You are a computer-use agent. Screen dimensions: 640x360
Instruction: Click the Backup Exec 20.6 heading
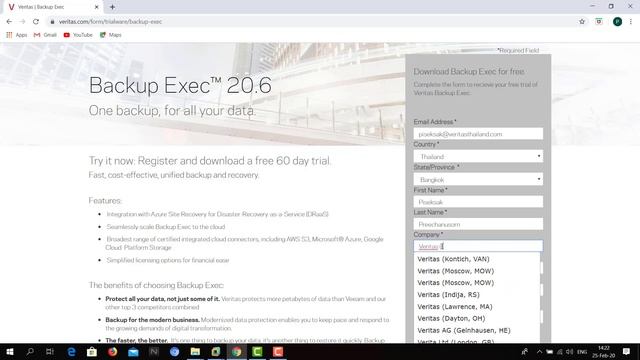click(x=180, y=85)
